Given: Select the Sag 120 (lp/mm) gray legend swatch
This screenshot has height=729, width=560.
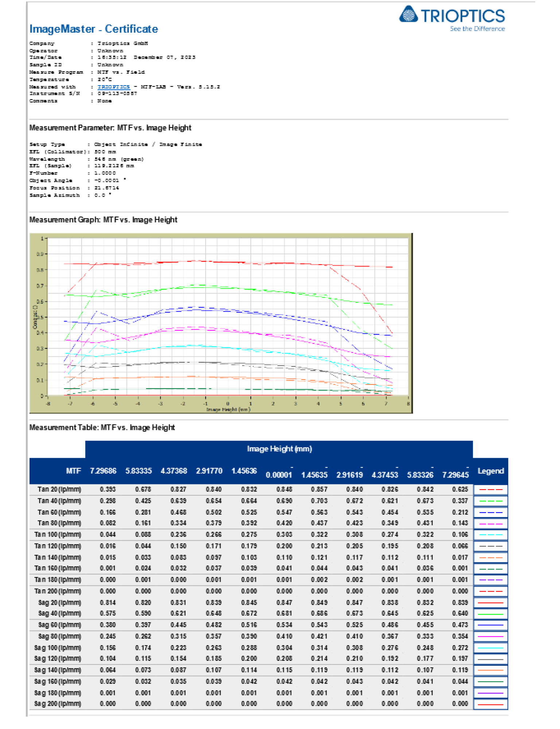Looking at the screenshot, I should click(x=491, y=659).
